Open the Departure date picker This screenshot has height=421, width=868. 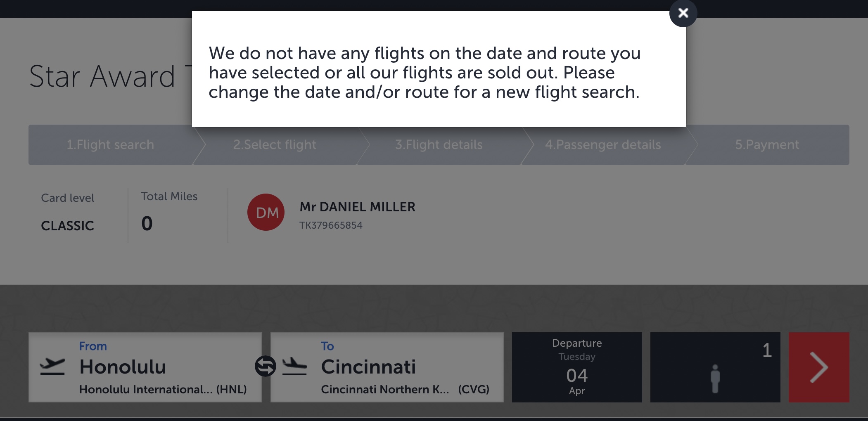576,367
